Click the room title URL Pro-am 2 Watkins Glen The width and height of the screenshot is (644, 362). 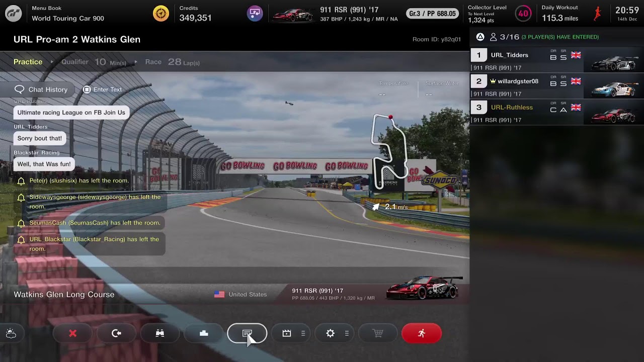pos(77,39)
